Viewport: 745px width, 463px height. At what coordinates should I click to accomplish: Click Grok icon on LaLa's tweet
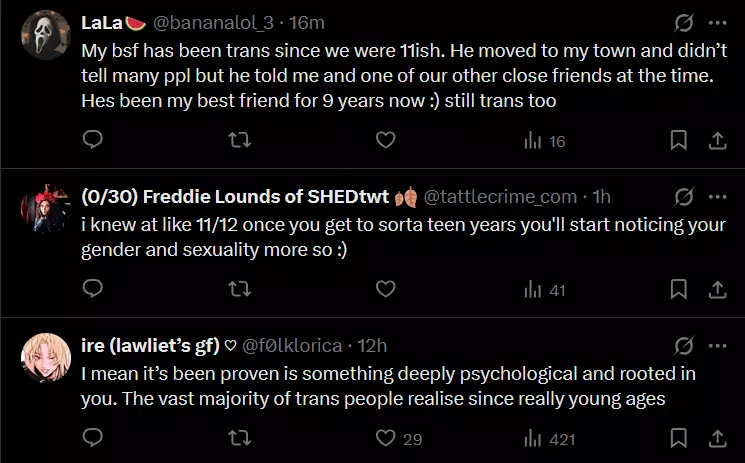pos(684,22)
